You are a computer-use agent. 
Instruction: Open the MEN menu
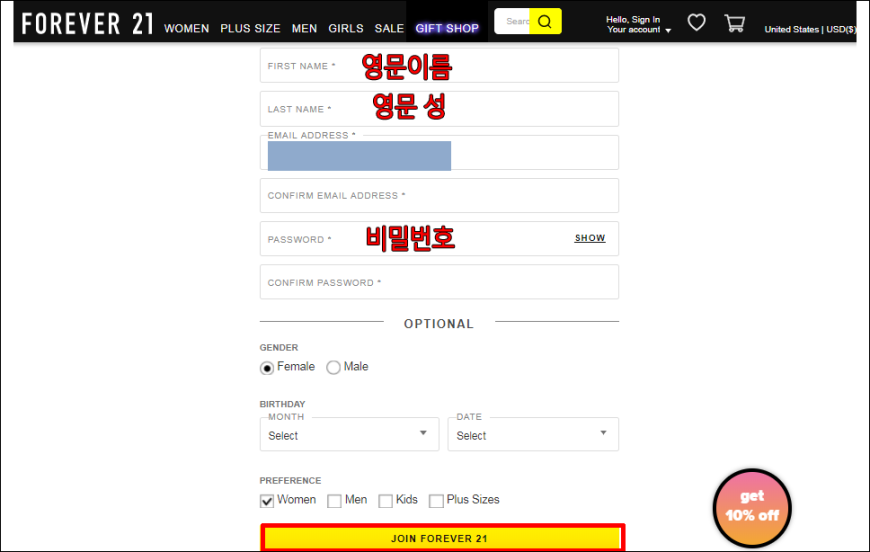(304, 28)
